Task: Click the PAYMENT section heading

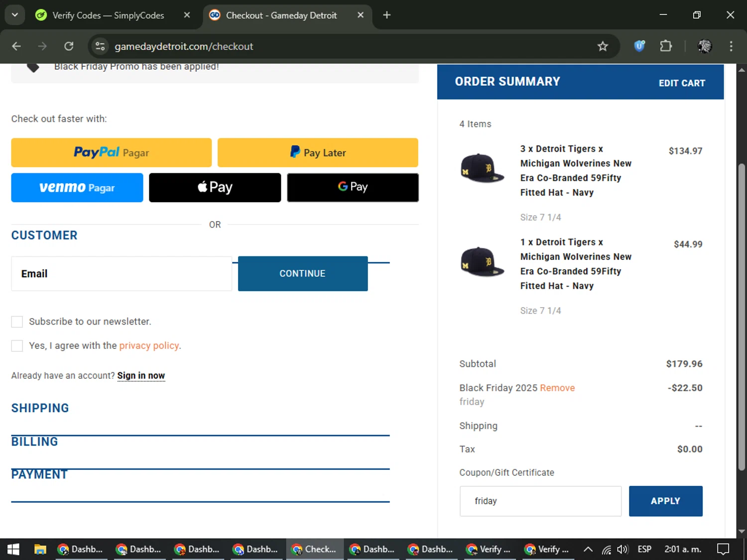Action: point(39,474)
